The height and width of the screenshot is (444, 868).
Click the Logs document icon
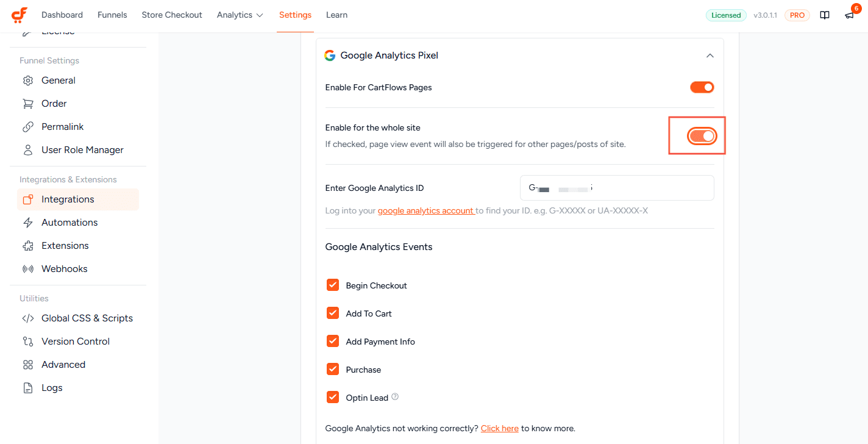coord(28,388)
